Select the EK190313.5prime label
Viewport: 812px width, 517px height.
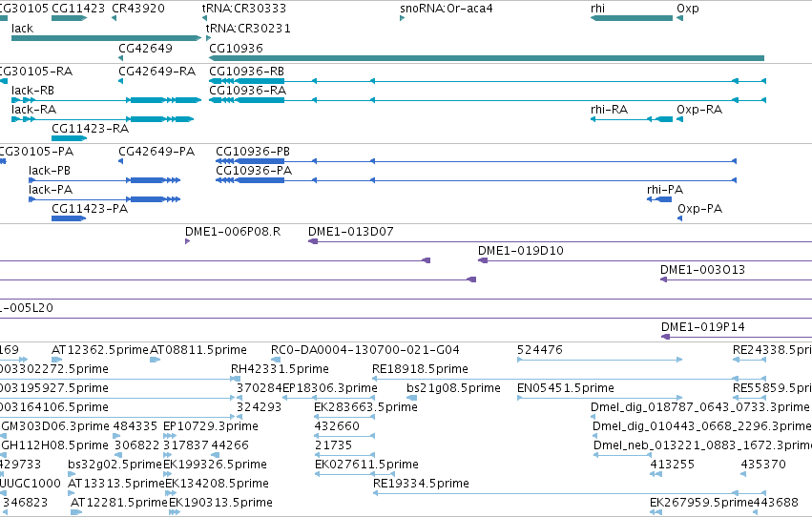(220, 503)
